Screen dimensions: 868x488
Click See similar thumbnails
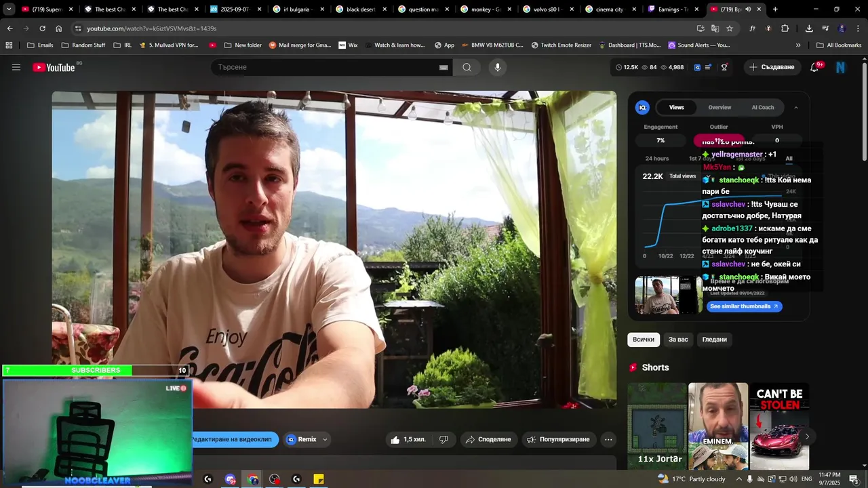click(x=745, y=306)
